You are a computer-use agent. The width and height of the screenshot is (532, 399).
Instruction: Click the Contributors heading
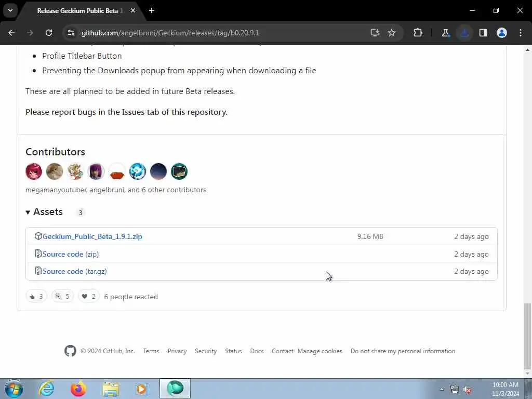[55, 152]
